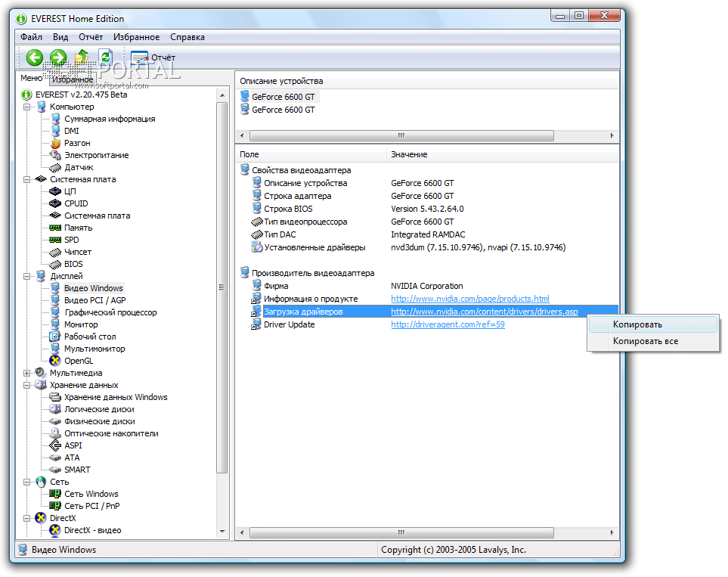Select the Сеть Windows network icon
Image resolution: width=728 pixels, height=577 pixels.
coord(55,494)
